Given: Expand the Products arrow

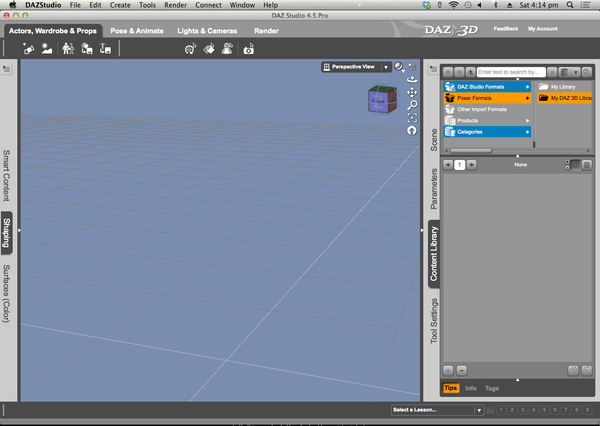Looking at the screenshot, I should 527,121.
